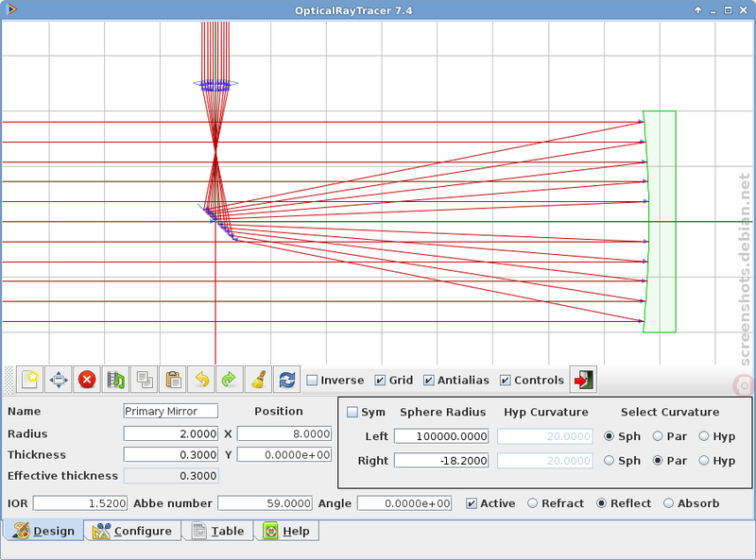Click the Effective thickness value field
Screen dimensions: 756x560
[x=171, y=476]
